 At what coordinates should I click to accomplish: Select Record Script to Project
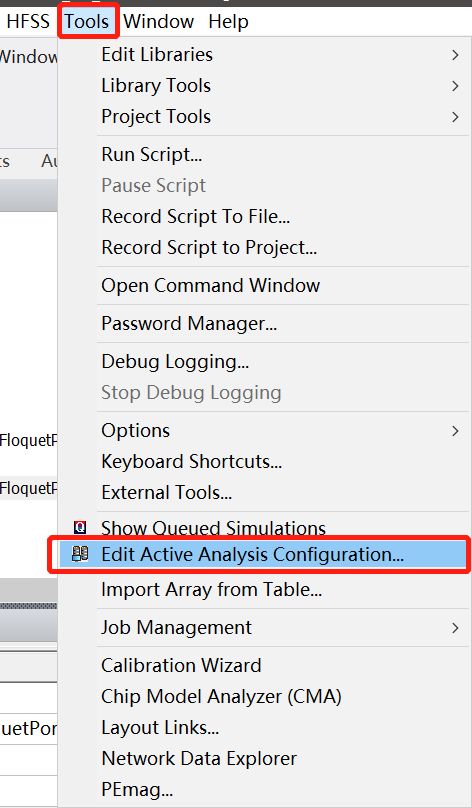pos(209,247)
